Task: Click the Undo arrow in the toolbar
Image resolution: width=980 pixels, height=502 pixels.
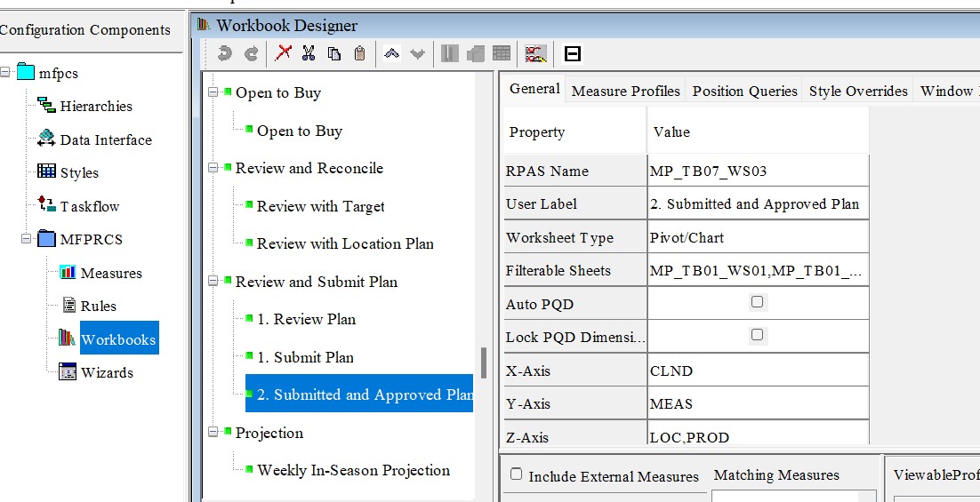Action: pos(224,53)
